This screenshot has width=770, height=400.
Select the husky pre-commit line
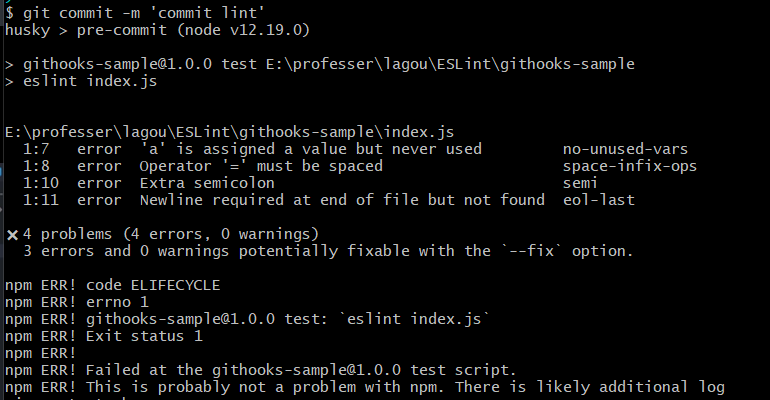[x=157, y=30]
